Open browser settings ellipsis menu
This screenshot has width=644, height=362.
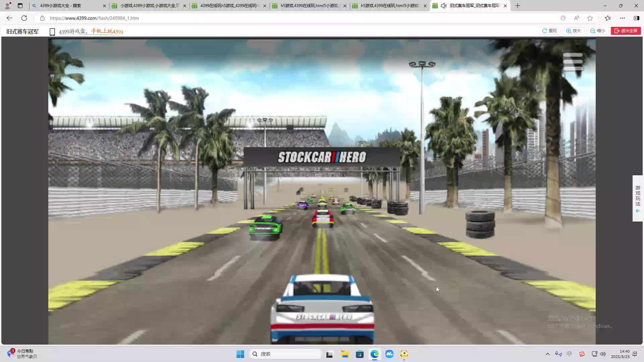pos(623,18)
